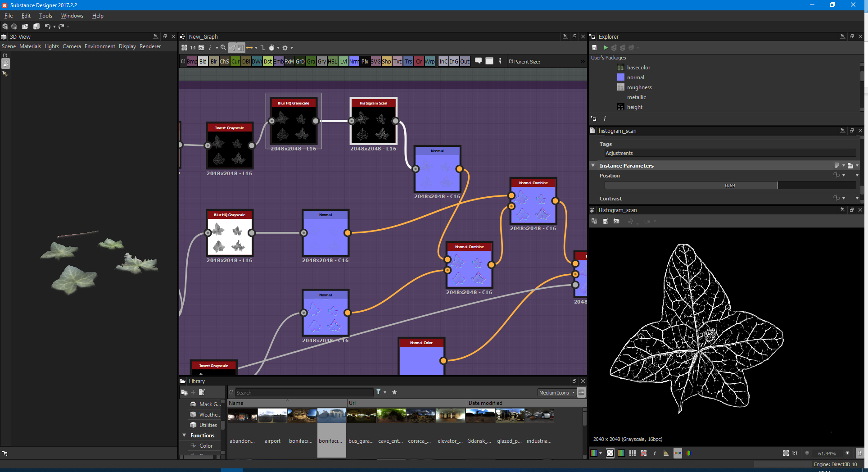868x472 pixels.
Task: Insert a Levels node with the Lvl shortcut
Action: pos(344,62)
